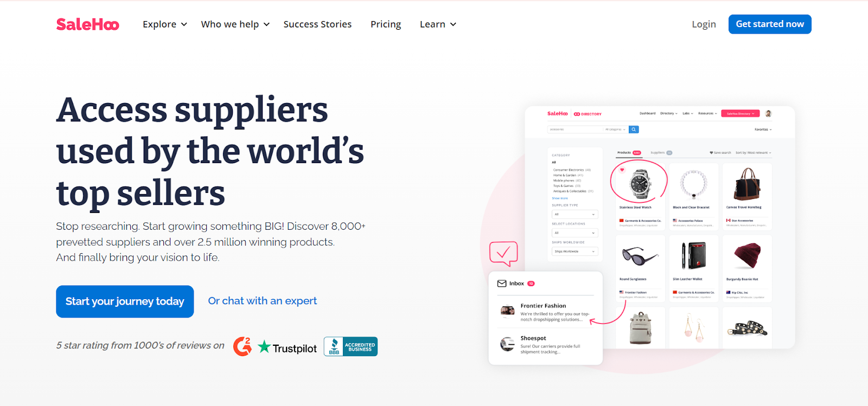This screenshot has width=868, height=406.
Task: Click the pink checkmark speech bubble icon
Action: 503,253
